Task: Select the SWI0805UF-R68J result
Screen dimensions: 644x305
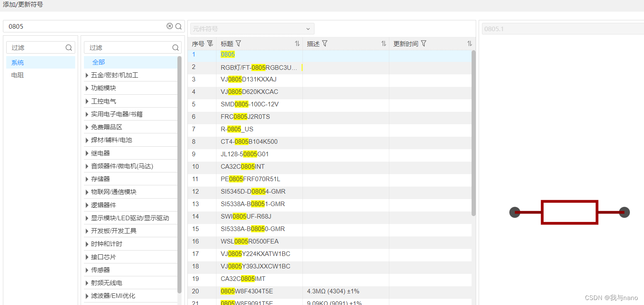Action: [x=329, y=218]
